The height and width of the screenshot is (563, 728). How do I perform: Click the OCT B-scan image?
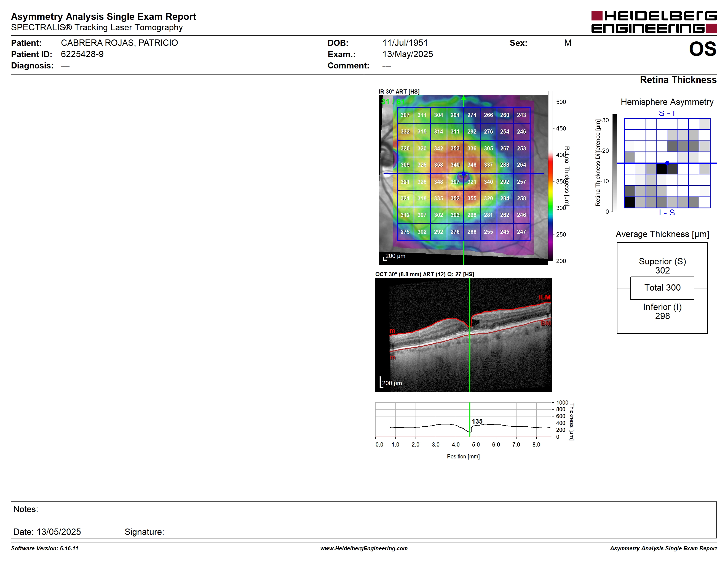(x=463, y=334)
